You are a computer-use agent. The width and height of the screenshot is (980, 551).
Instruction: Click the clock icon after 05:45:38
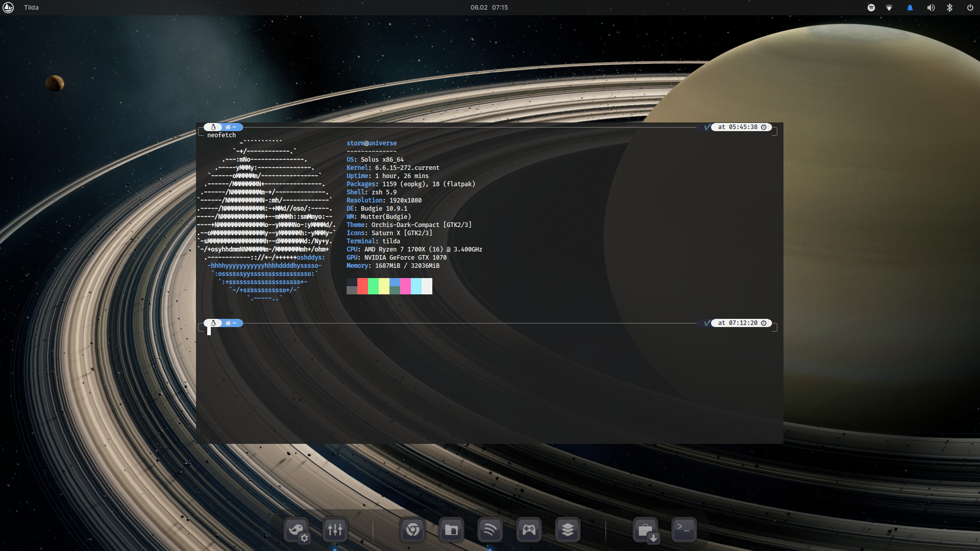point(764,127)
